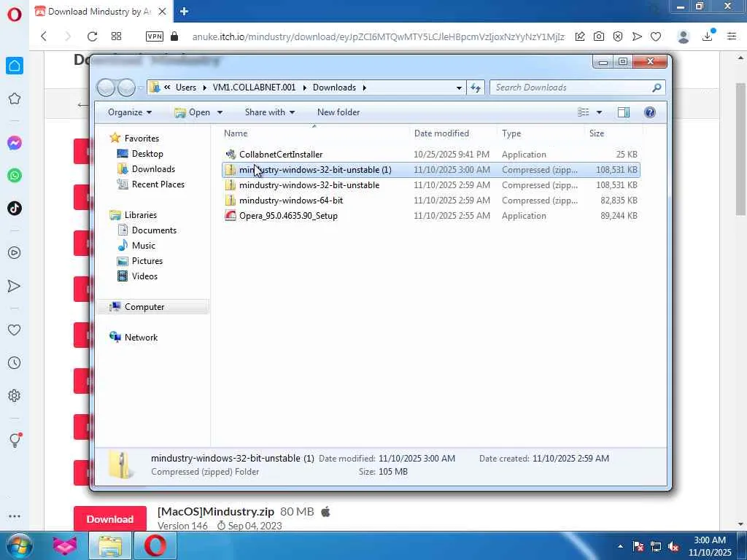Image resolution: width=747 pixels, height=560 pixels.
Task: Toggle the VPN badge in address bar
Action: coord(155,36)
